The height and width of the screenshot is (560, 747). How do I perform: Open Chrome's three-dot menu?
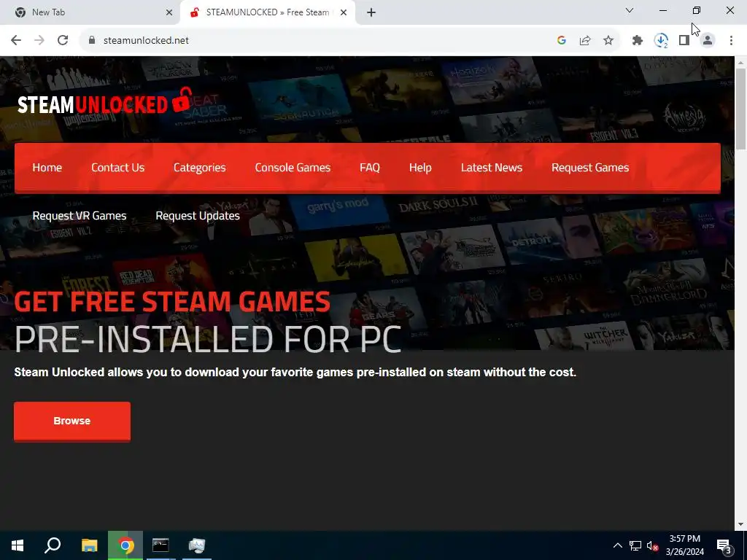click(x=731, y=41)
